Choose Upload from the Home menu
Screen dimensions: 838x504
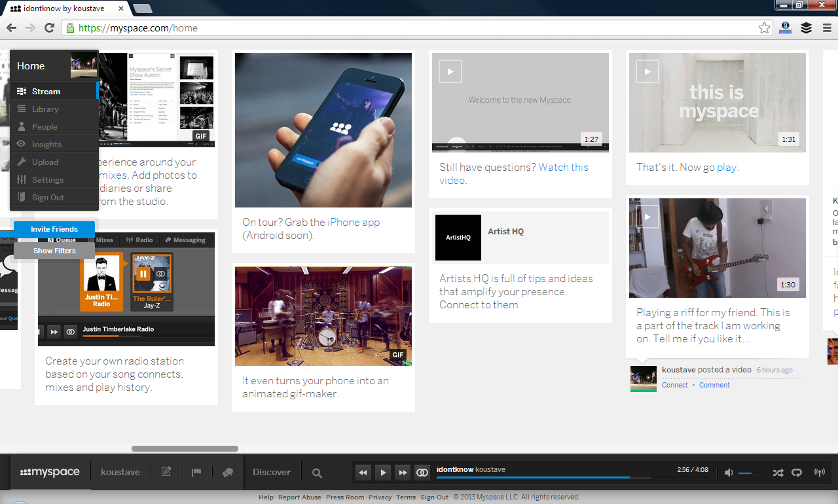tap(54, 162)
